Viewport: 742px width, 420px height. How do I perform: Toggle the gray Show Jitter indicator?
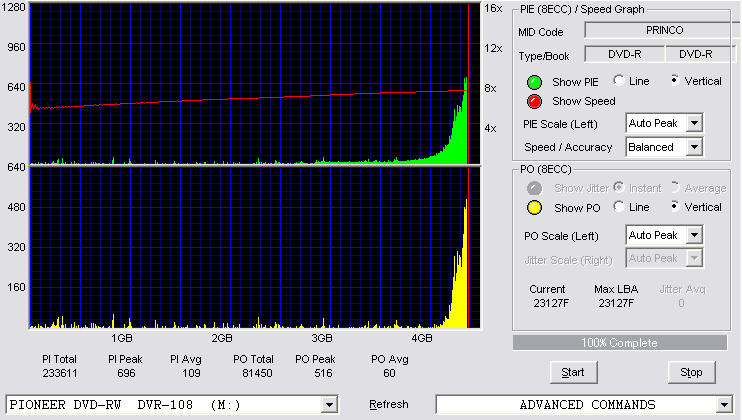[534, 188]
